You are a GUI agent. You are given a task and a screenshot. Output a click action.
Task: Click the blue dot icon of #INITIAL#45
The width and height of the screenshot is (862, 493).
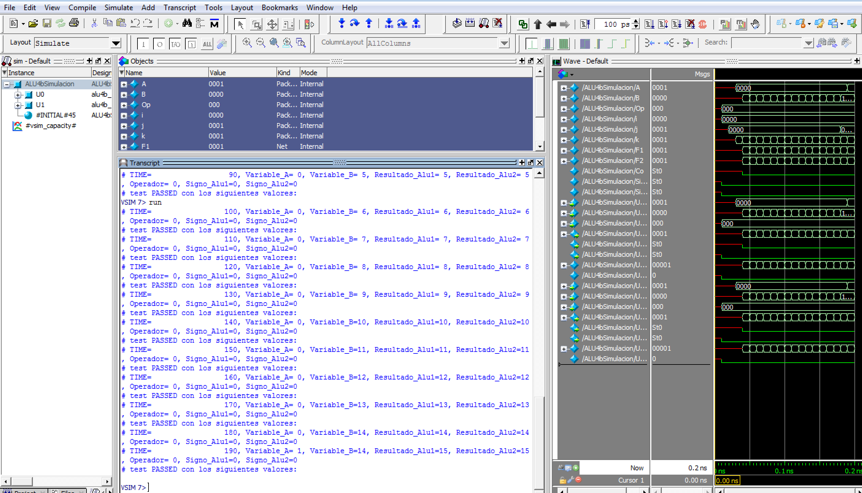coord(29,115)
